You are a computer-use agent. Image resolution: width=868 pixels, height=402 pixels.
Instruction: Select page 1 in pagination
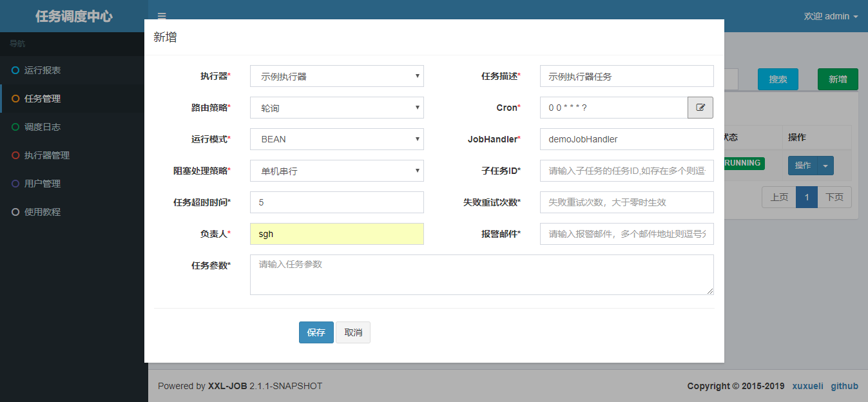[x=807, y=197]
